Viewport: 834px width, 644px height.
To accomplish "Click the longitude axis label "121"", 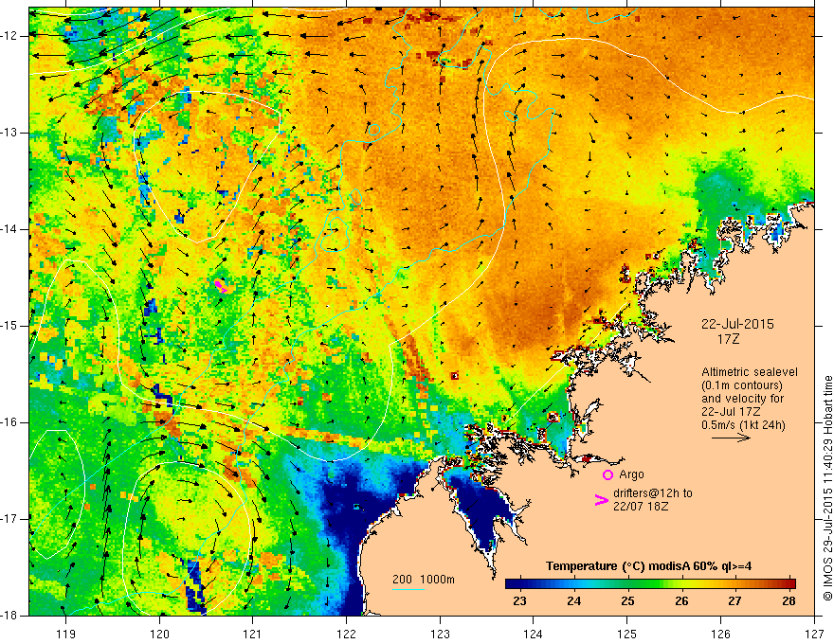I will 252,634.
